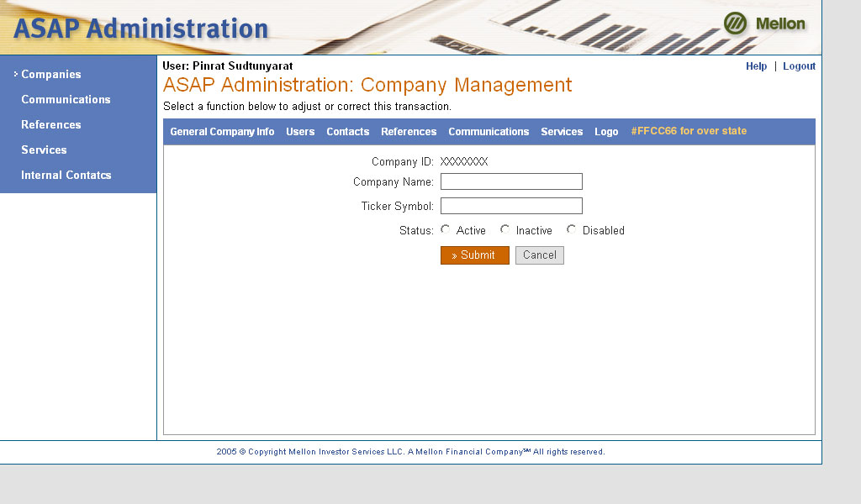Go to References in the left sidebar
The width and height of the screenshot is (861, 504).
51,124
